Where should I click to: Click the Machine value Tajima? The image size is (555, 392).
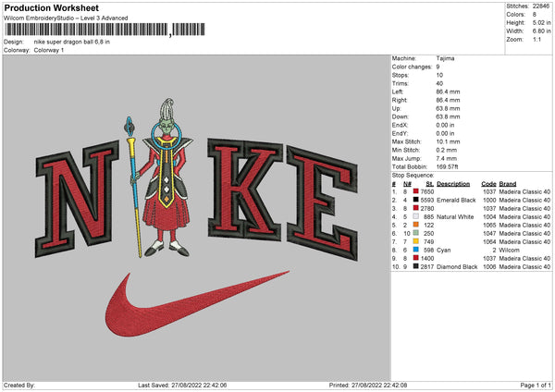(445, 58)
